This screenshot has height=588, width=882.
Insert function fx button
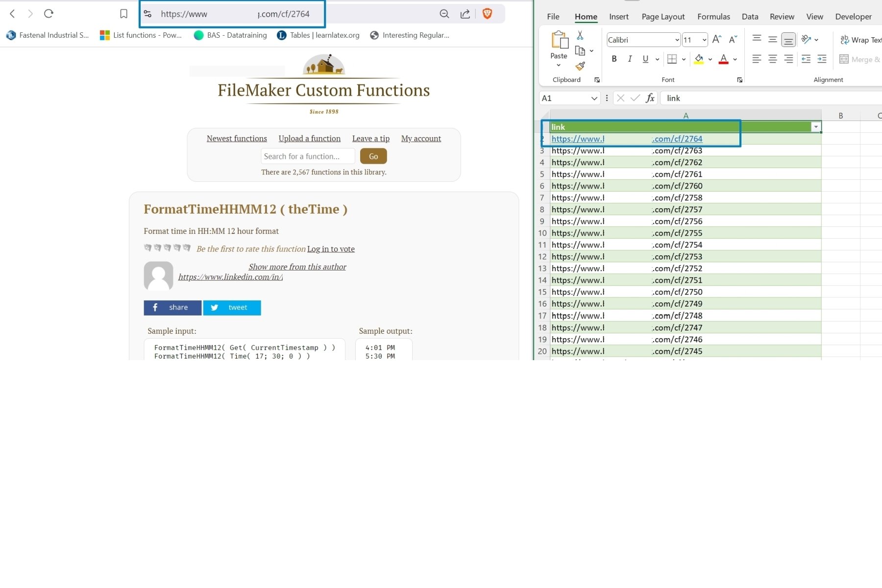coord(650,98)
